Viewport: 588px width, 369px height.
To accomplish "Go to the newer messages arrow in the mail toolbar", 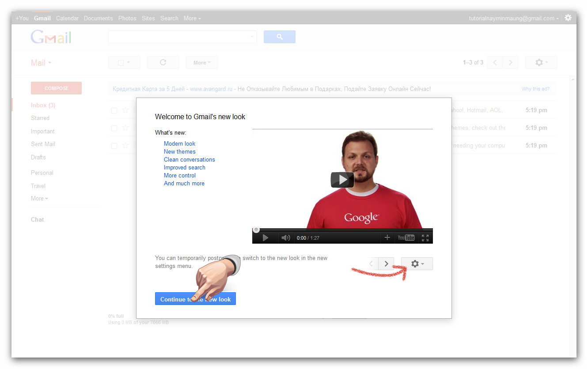I will coord(495,63).
